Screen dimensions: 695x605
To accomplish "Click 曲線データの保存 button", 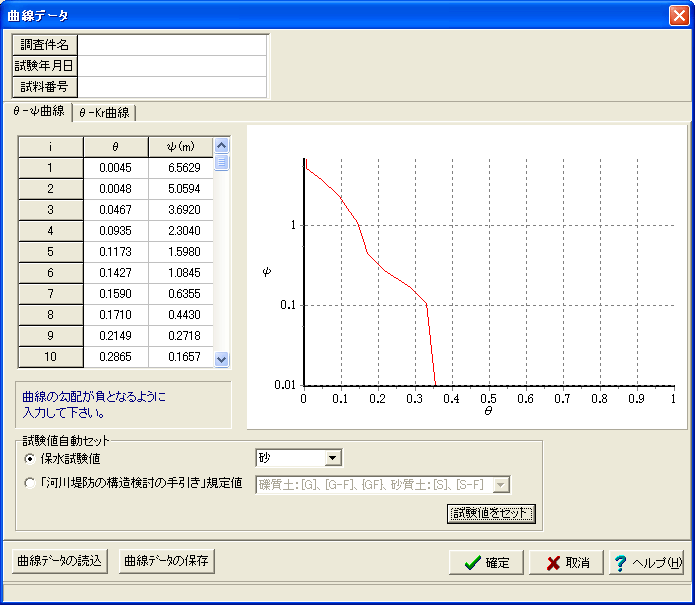I will (x=166, y=561).
